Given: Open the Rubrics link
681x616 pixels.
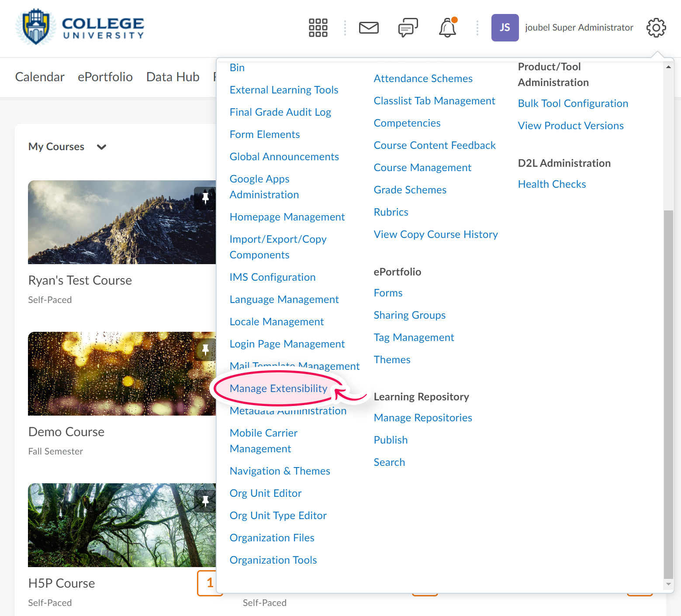Looking at the screenshot, I should [x=391, y=212].
